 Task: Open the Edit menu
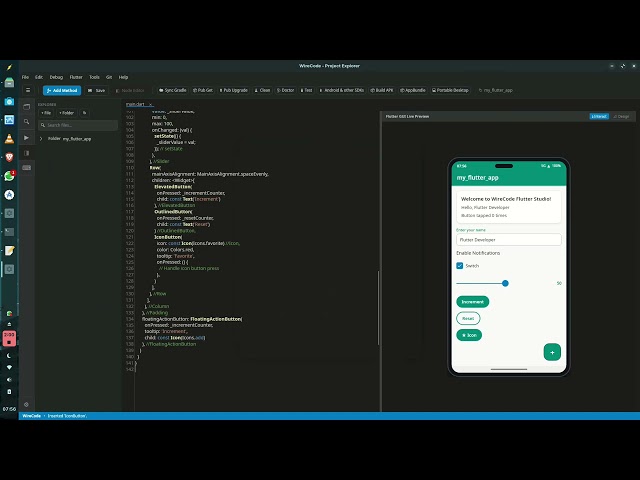(39, 77)
